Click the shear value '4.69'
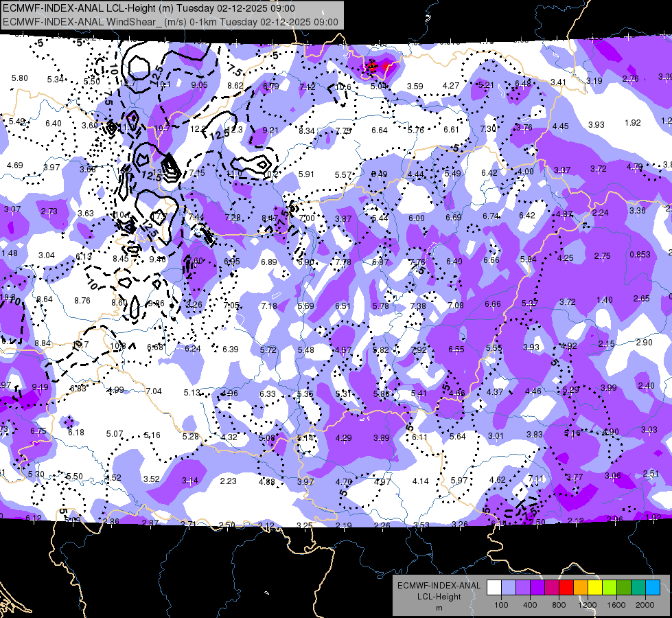Viewport: 672px width, 618px height. click(x=15, y=165)
